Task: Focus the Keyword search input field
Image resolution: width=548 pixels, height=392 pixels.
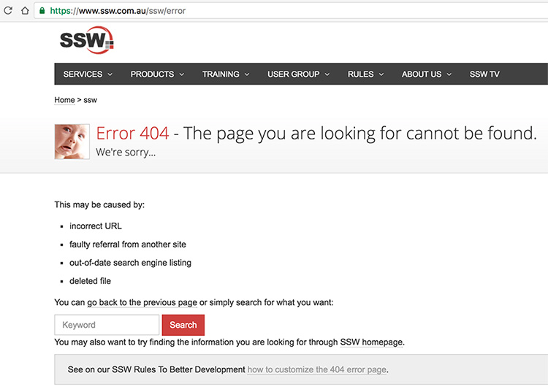Action: pyautogui.click(x=107, y=325)
